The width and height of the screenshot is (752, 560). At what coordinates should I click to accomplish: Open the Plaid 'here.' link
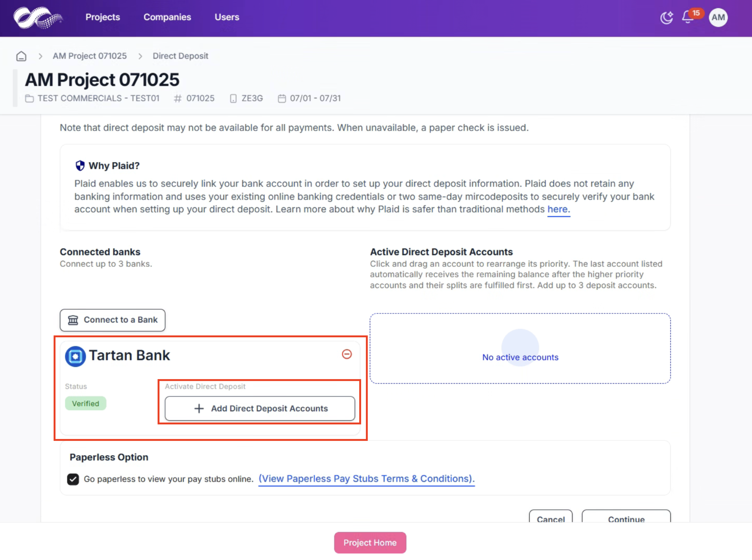point(559,209)
